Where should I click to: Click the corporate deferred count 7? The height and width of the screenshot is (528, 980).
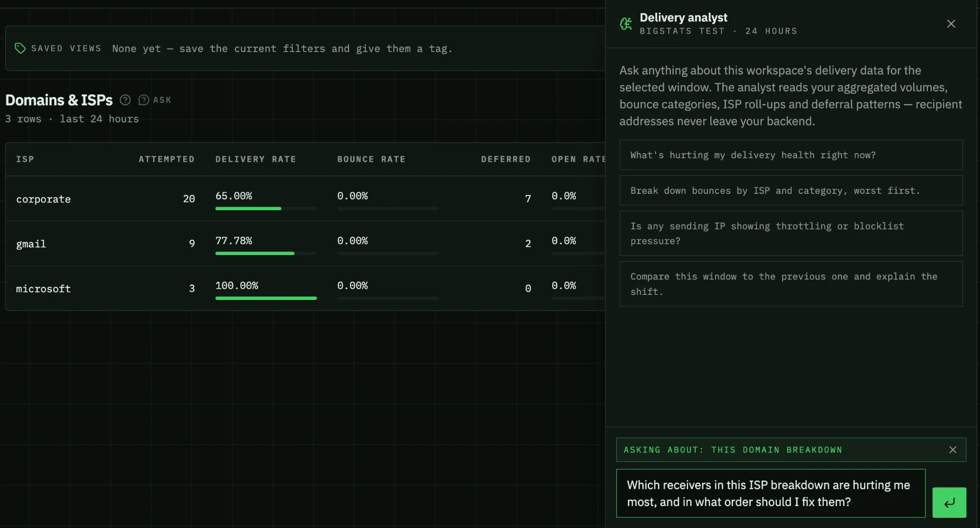click(528, 199)
